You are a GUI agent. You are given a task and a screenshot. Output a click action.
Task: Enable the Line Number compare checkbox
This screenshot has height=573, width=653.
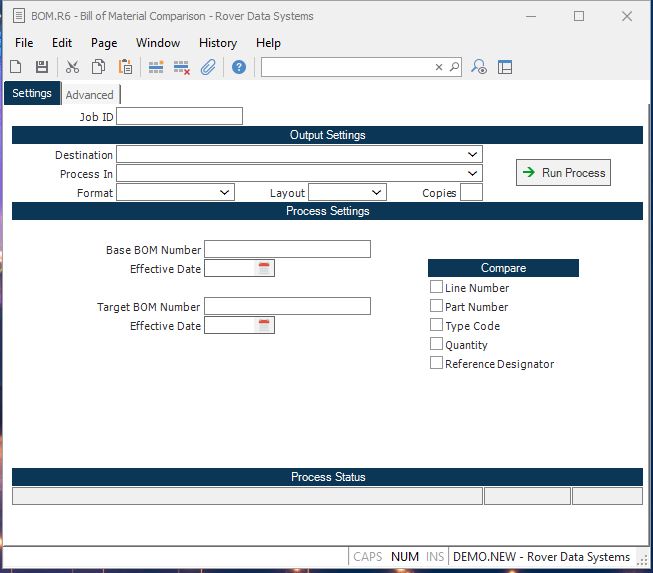point(436,287)
